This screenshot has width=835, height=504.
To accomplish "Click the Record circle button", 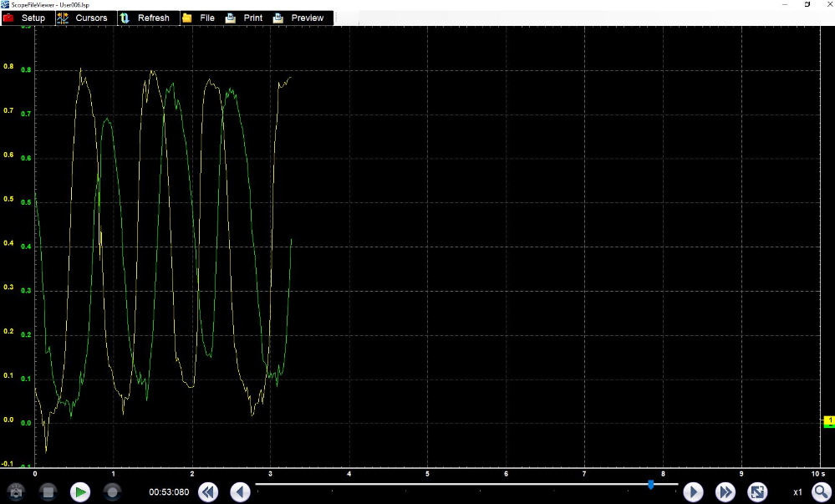I will pyautogui.click(x=112, y=492).
